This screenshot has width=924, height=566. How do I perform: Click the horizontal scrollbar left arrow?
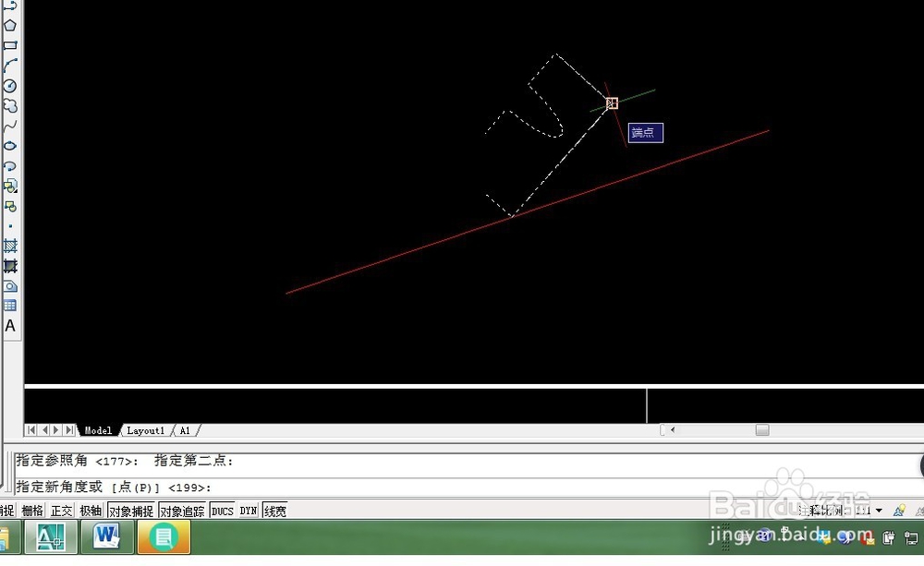click(673, 430)
